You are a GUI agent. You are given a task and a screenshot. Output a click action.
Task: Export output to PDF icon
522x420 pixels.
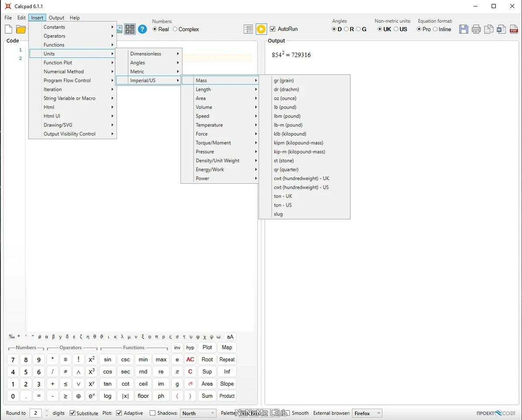(x=514, y=29)
